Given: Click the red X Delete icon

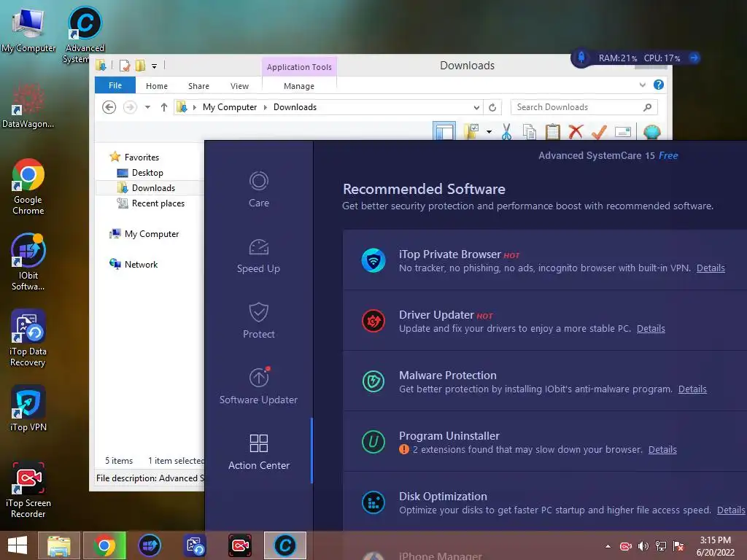Looking at the screenshot, I should click(x=576, y=131).
